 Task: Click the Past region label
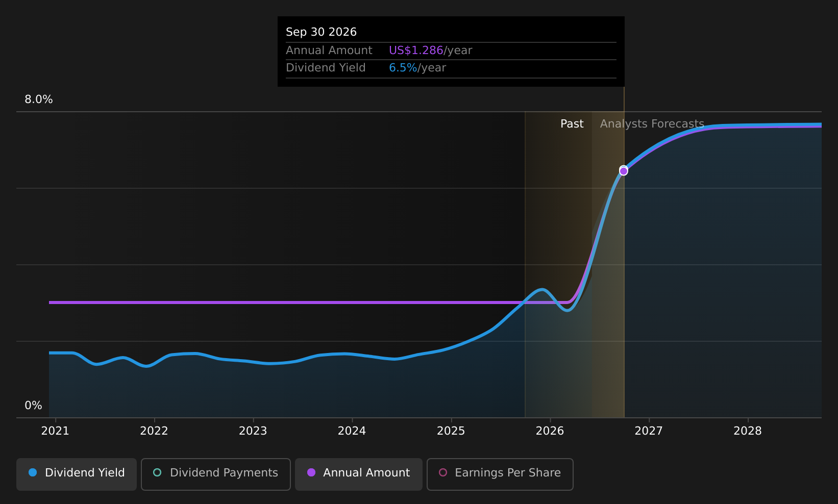pyautogui.click(x=572, y=124)
